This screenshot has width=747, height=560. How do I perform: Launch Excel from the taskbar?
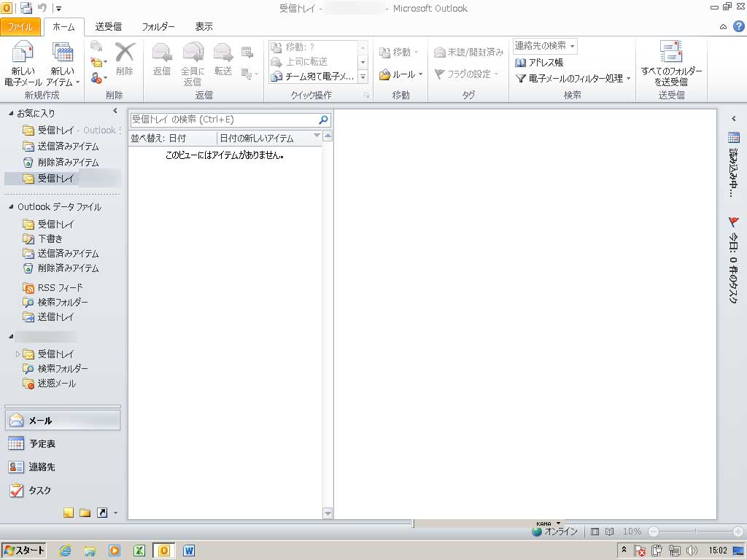(138, 551)
